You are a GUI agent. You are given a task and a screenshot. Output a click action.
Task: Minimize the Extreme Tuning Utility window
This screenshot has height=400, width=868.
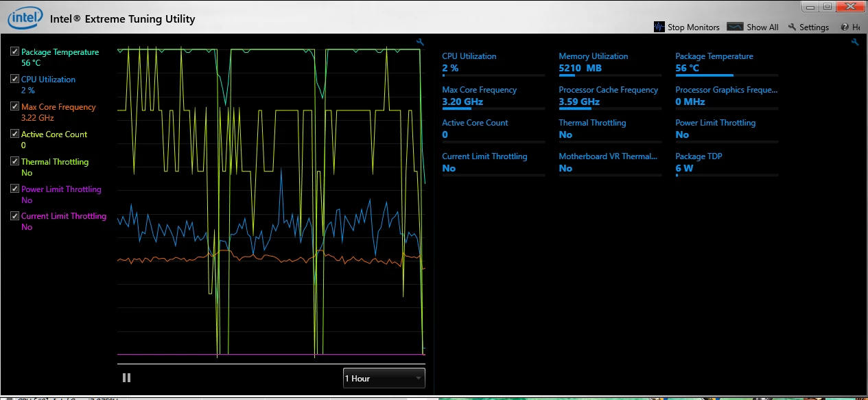tap(810, 7)
